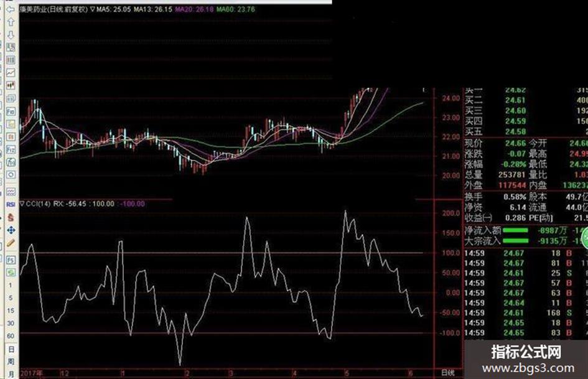The height and width of the screenshot is (379, 588).
Task: Select the line trend chart icon
Action: tap(11, 73)
